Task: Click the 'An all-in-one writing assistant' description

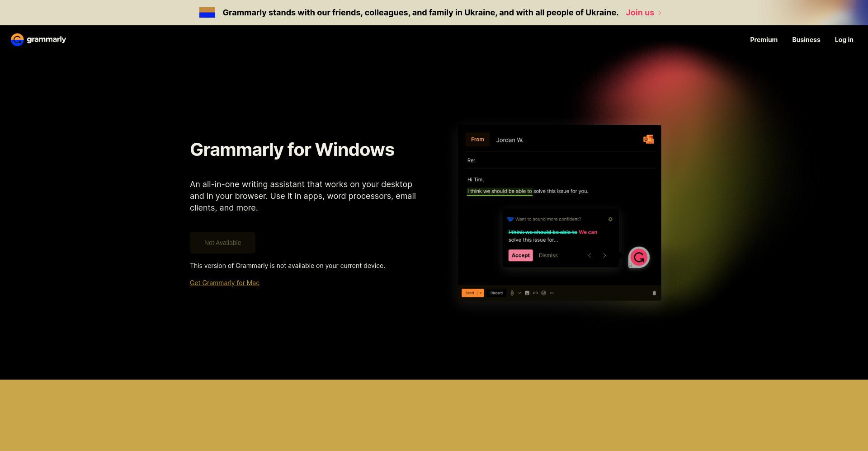Action: 303,196
